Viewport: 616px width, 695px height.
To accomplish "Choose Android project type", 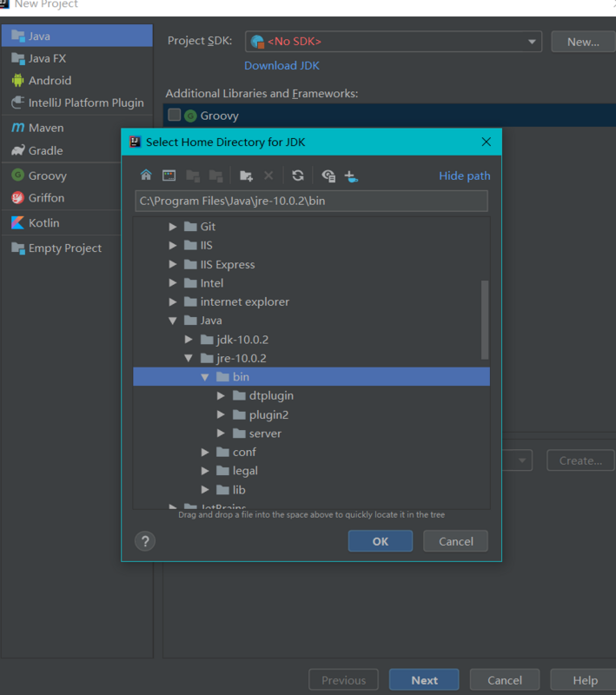I will (x=77, y=80).
